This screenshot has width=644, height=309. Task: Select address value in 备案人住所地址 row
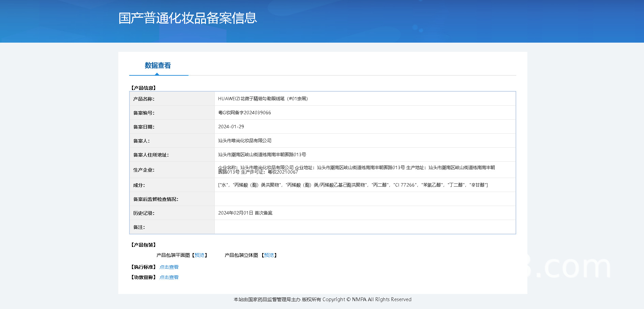tap(262, 154)
